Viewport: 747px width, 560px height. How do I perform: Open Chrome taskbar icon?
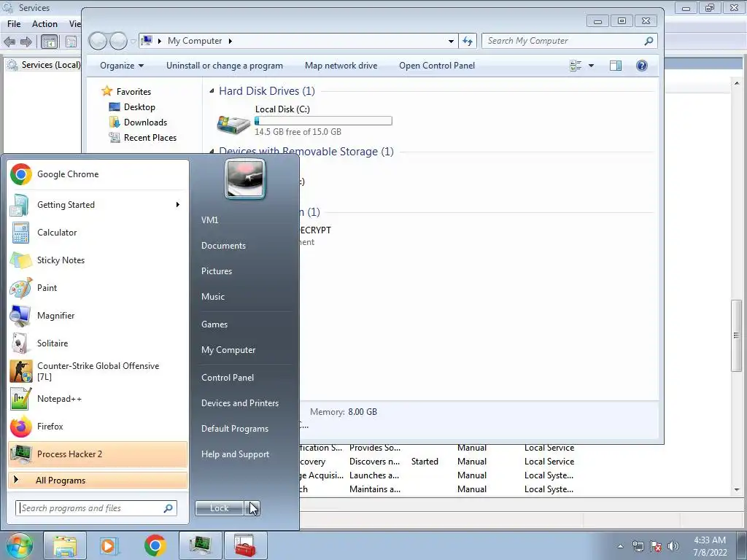coord(155,545)
